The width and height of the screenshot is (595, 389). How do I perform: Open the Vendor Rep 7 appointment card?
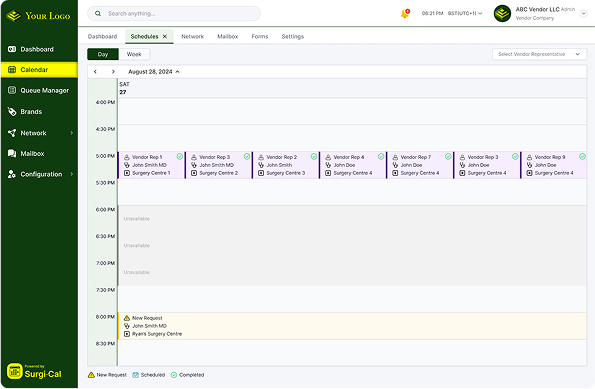[420, 165]
